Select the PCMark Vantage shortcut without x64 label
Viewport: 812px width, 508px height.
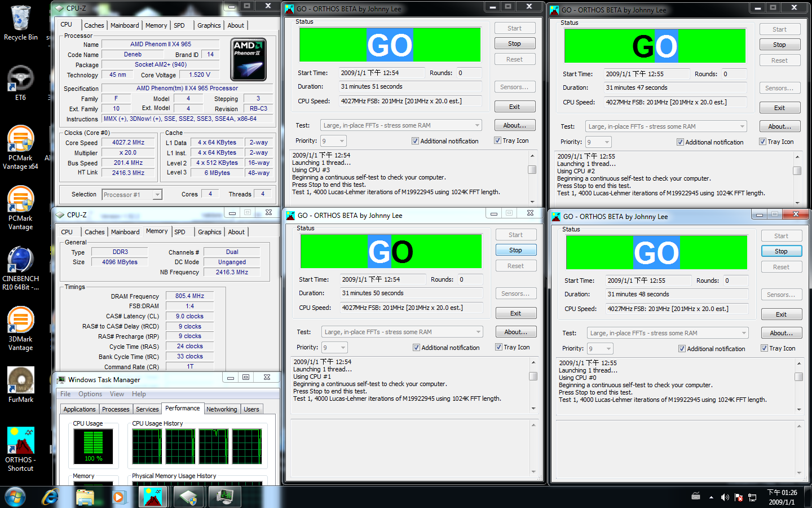(x=20, y=208)
